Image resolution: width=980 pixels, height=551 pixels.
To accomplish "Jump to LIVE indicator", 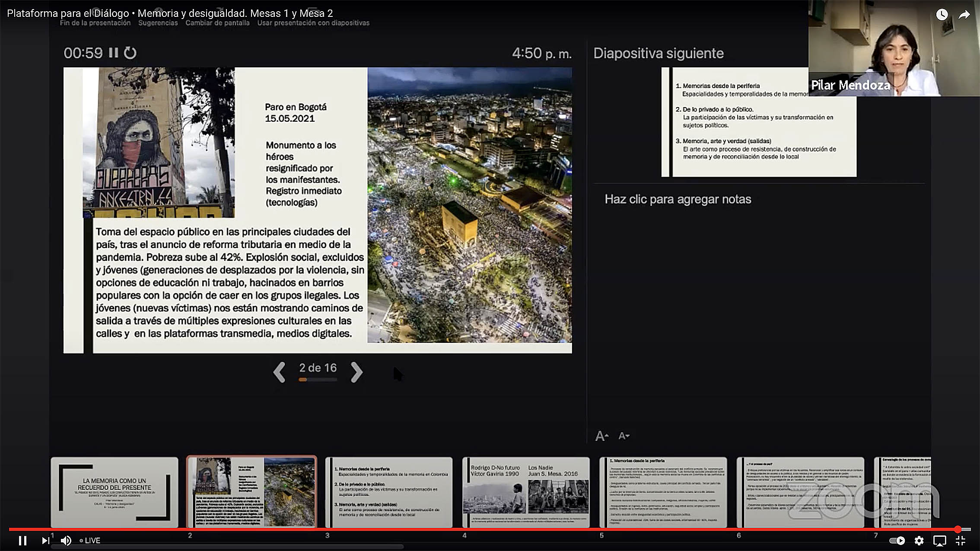I will [x=90, y=541].
